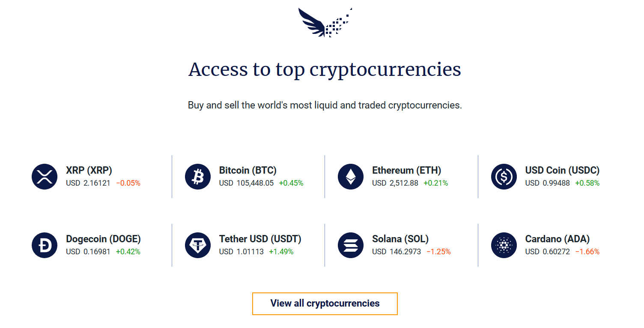Click the Bitcoin logo icon
The width and height of the screenshot is (644, 328).
[198, 177]
